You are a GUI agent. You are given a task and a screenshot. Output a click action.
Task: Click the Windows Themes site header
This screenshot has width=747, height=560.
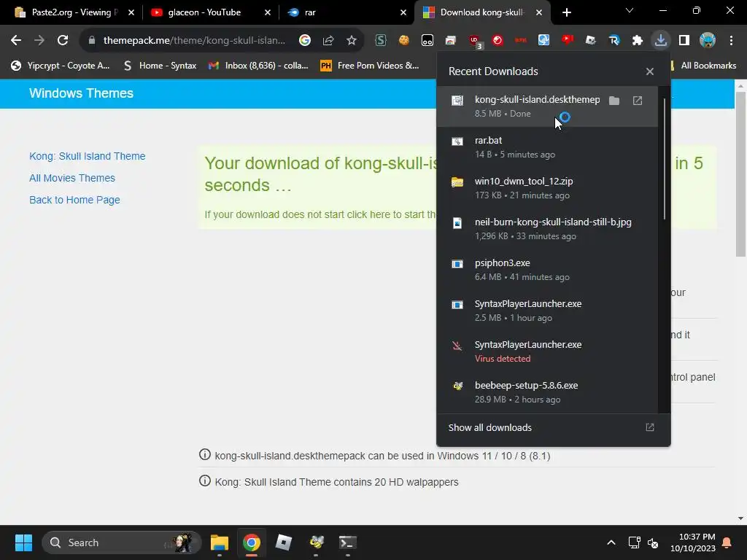click(81, 93)
